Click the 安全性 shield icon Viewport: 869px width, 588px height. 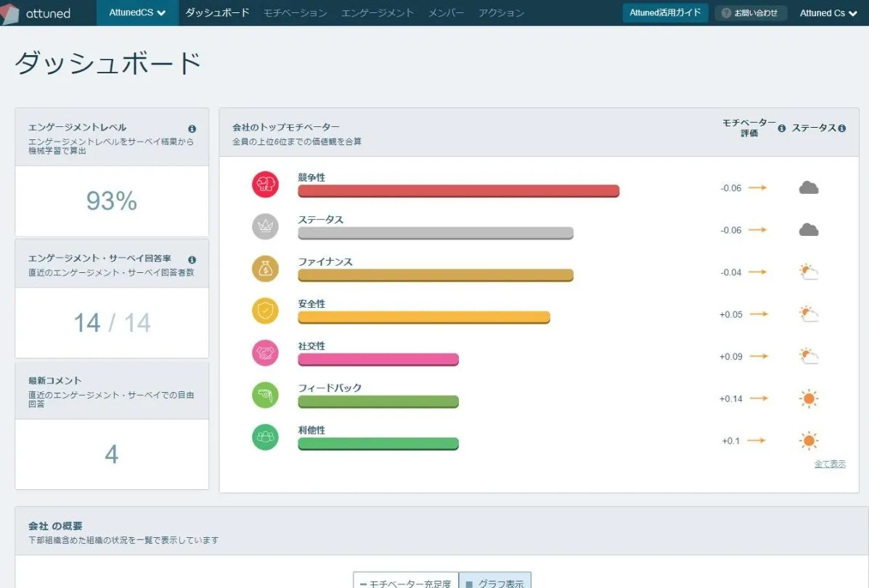tap(265, 311)
